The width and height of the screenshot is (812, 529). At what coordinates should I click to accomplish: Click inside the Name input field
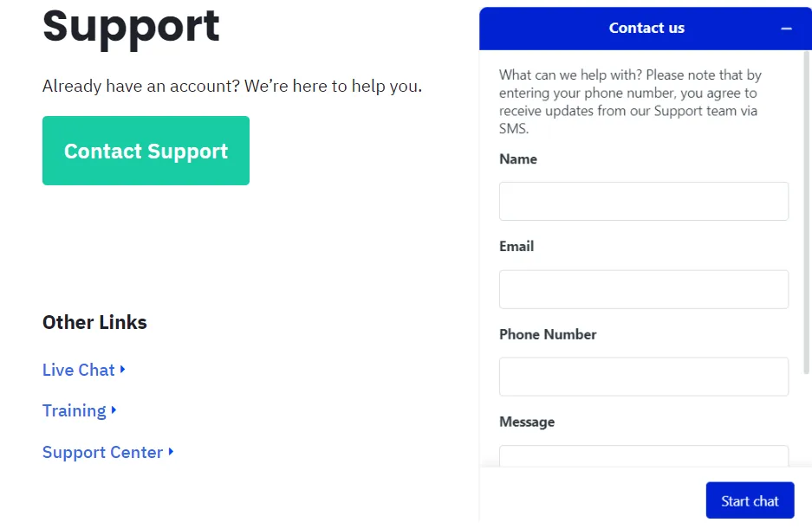(643, 201)
